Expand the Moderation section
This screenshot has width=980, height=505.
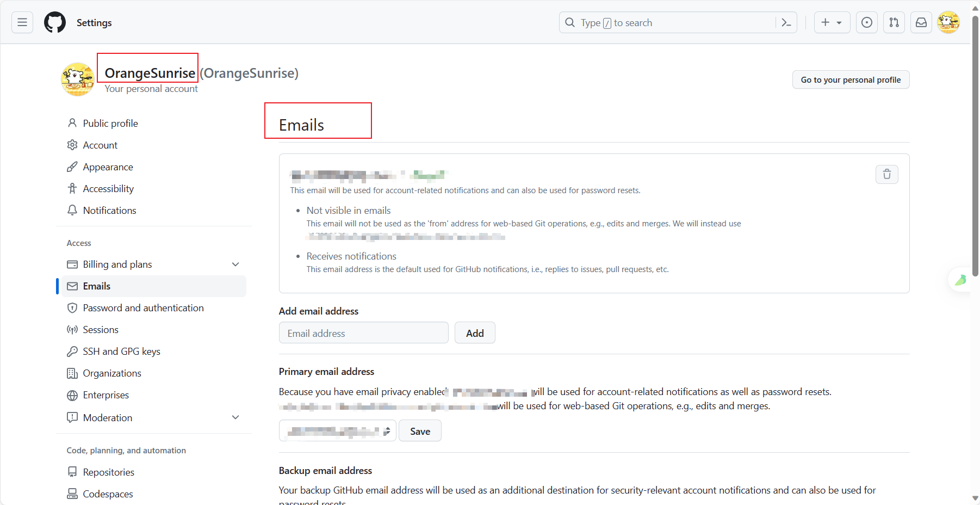235,417
